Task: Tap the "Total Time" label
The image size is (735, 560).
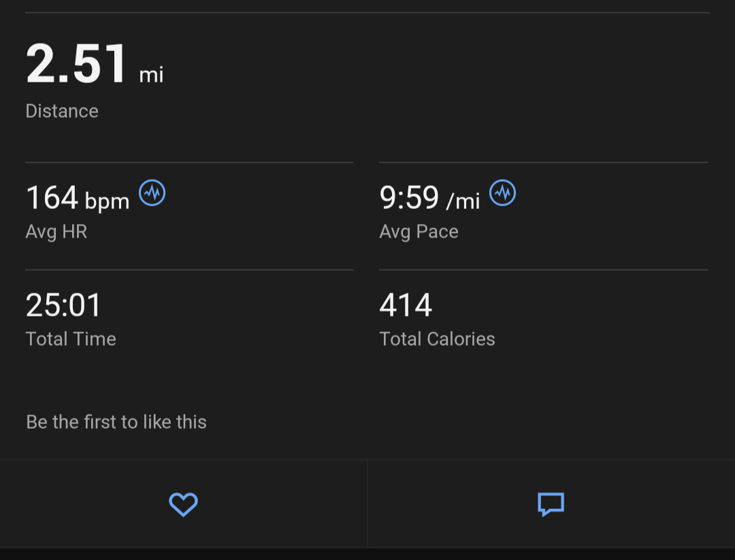Action: coord(71,339)
